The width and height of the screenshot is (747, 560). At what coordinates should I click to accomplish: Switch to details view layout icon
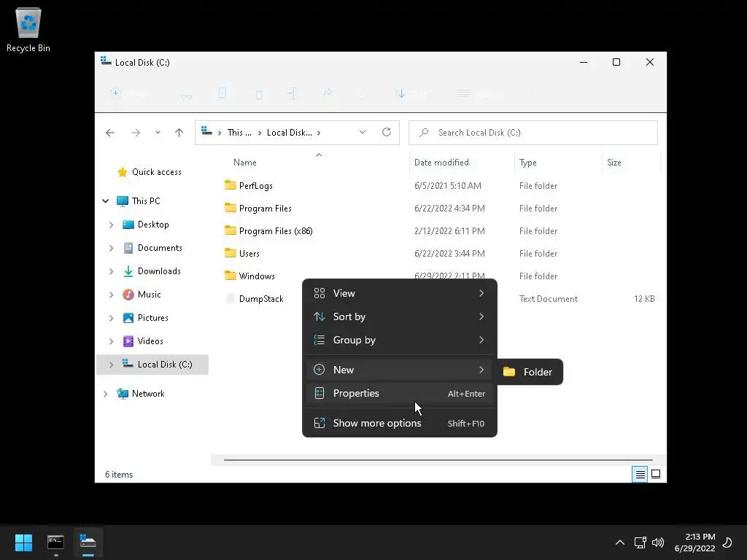point(640,474)
